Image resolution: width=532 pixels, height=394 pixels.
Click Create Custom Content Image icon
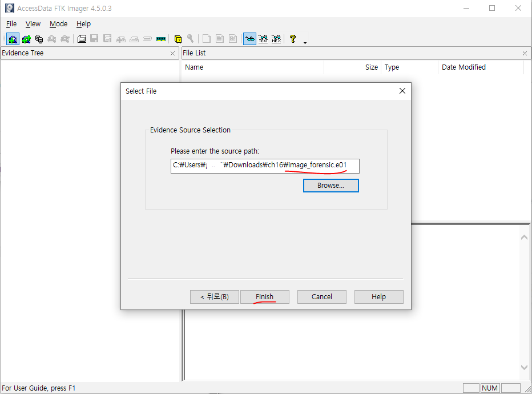coord(134,39)
